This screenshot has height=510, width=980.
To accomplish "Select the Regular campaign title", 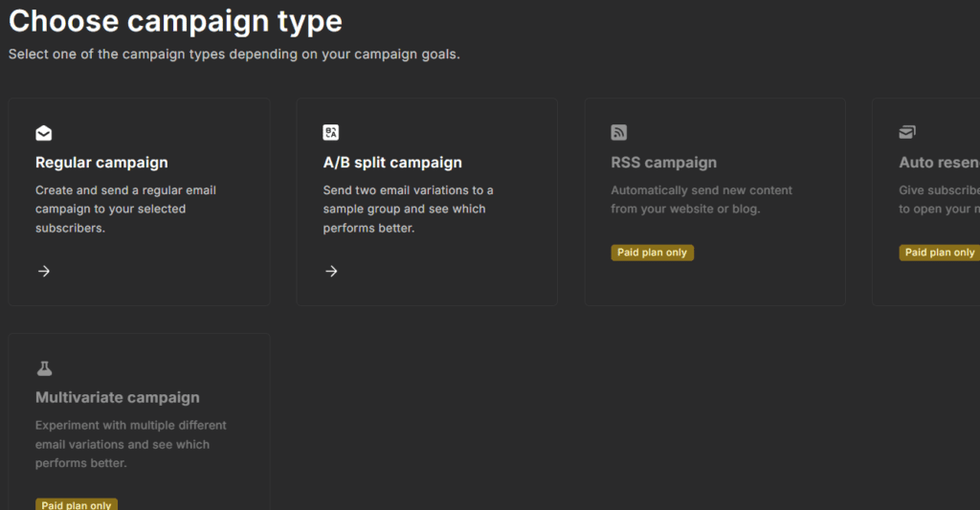I will (x=101, y=163).
